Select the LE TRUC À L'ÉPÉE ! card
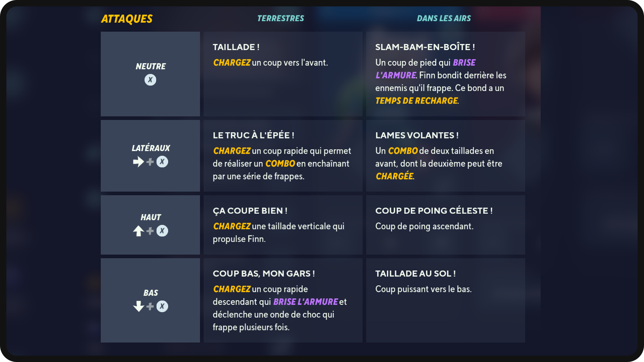This screenshot has height=362, width=644. click(283, 156)
